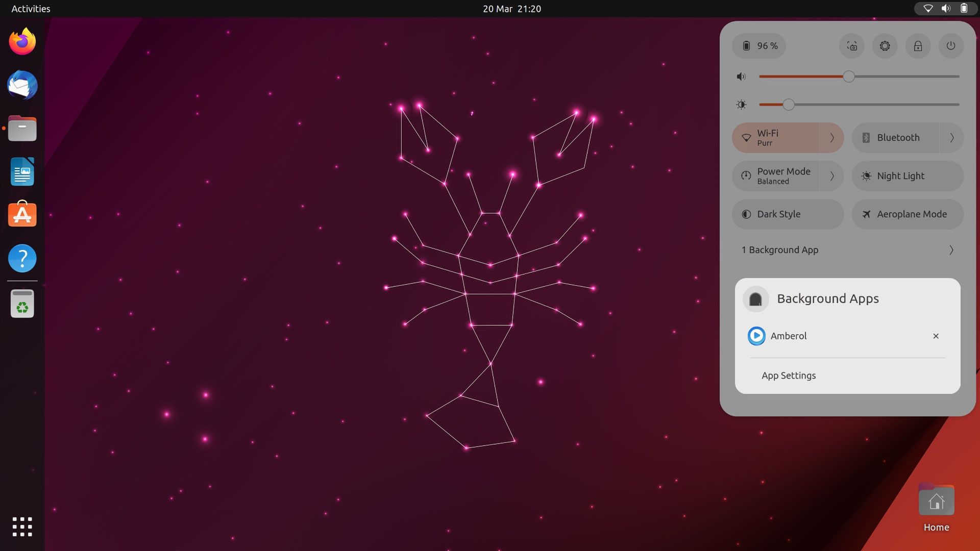Open the Amberol app icon in Background Apps
The image size is (980, 551).
pyautogui.click(x=756, y=336)
